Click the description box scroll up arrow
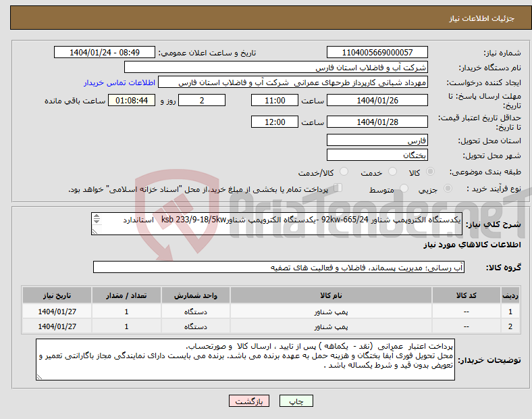532x419 pixels. coord(97,216)
